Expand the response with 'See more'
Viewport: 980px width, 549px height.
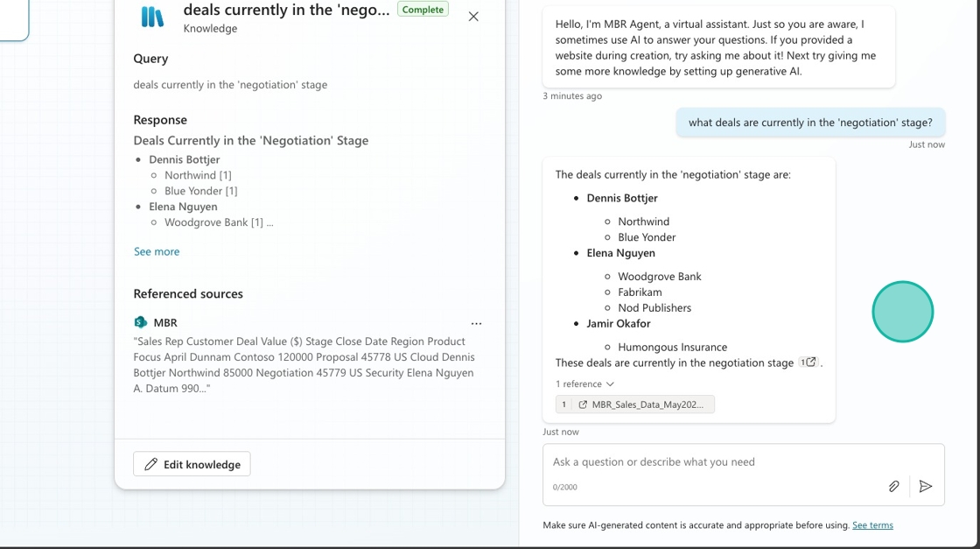tap(157, 251)
